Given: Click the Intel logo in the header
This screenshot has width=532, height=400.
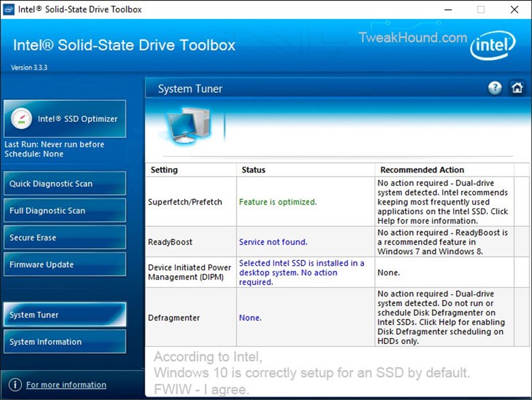Looking at the screenshot, I should 493,45.
